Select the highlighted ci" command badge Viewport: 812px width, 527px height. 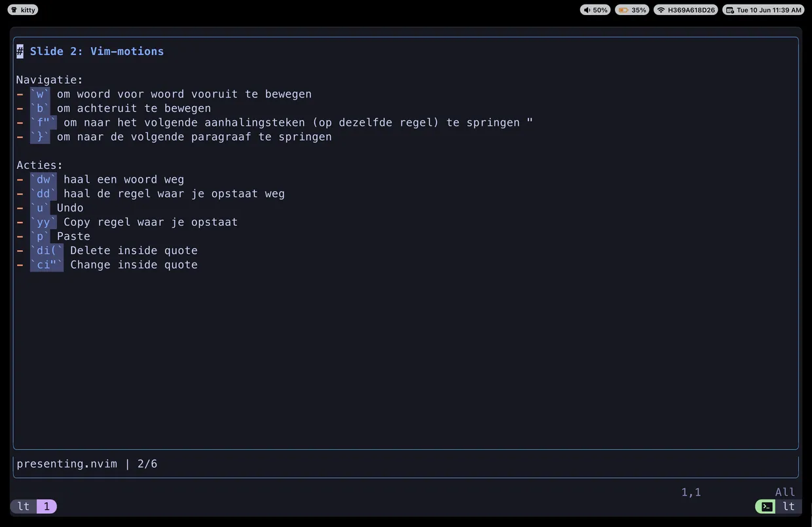coord(46,264)
